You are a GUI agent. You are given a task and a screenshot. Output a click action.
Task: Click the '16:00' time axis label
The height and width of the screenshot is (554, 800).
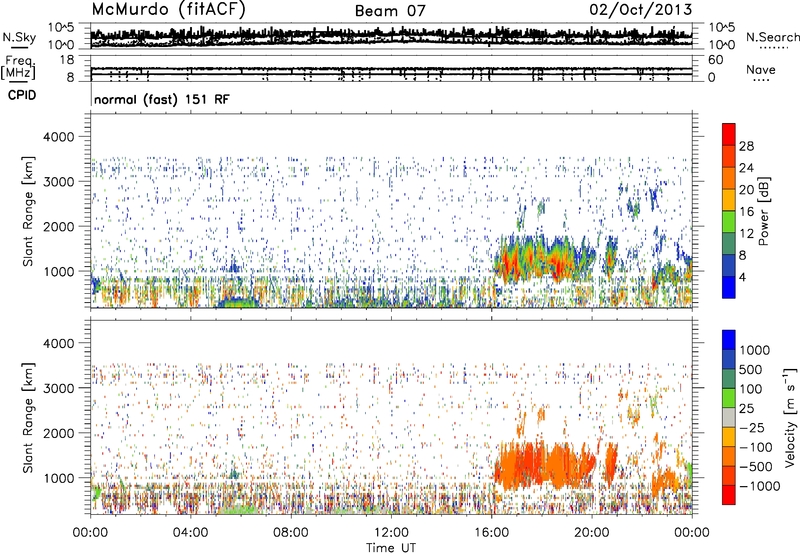coord(491,533)
